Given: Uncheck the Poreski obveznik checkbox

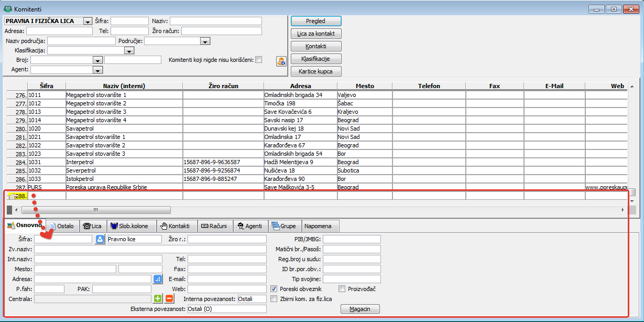Looking at the screenshot, I should [274, 289].
